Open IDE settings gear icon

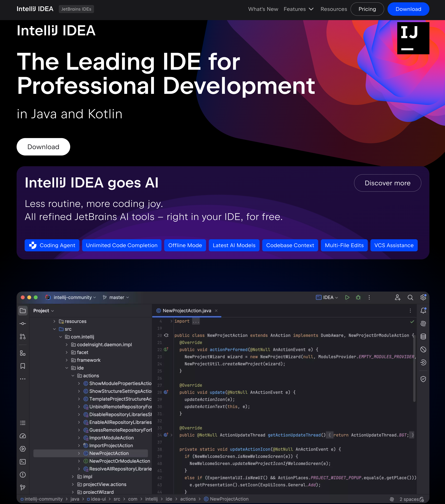[423, 297]
